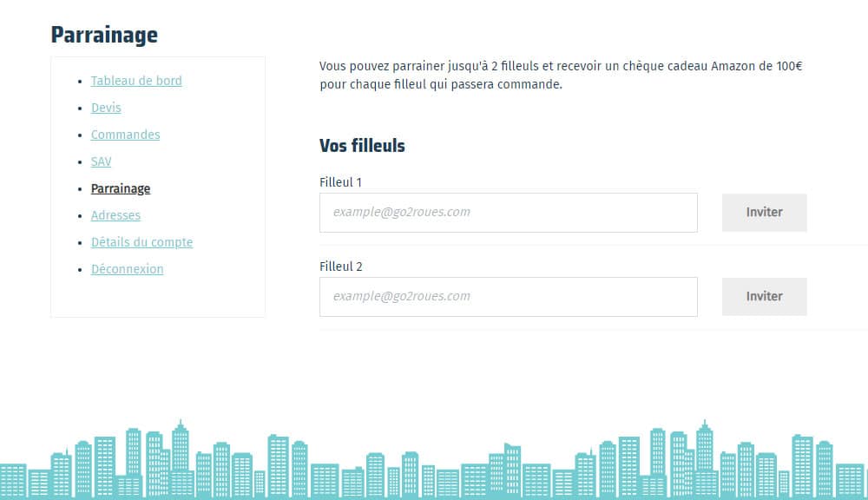Click bullet point next to Tableau de bord
Screen dimensions: 868x500
[81, 82]
